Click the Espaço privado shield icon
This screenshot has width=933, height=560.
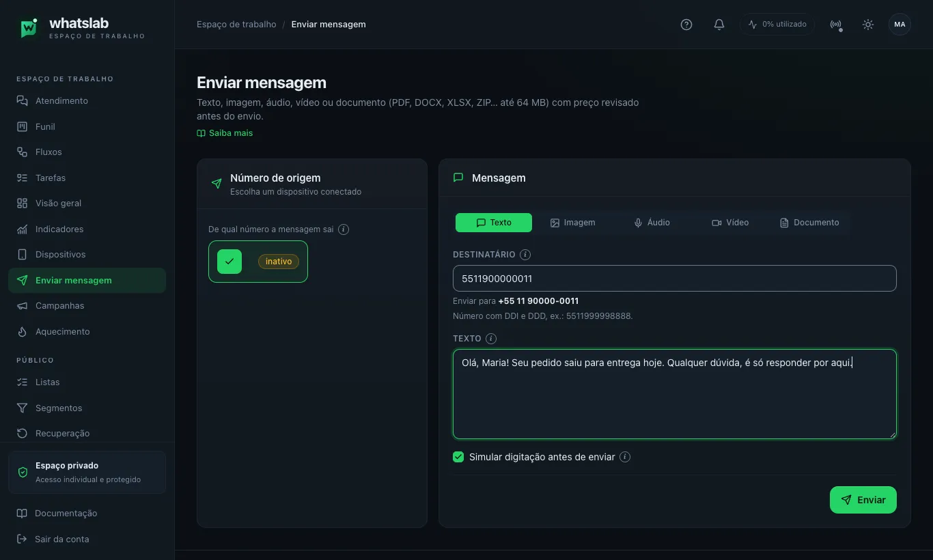[23, 472]
